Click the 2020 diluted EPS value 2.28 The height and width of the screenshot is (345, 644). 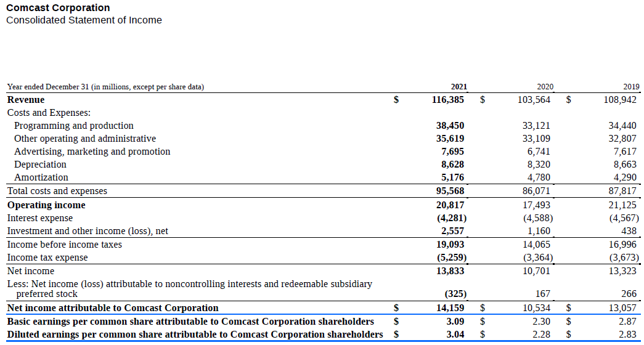point(542,335)
